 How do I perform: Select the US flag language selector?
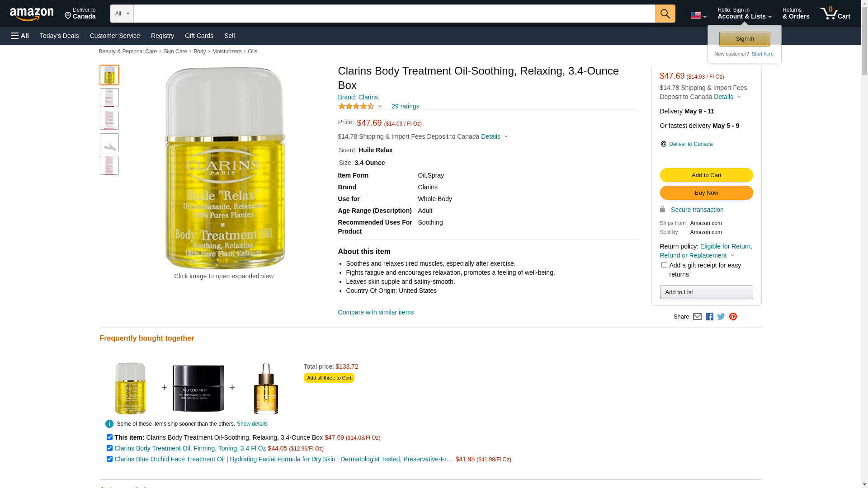click(698, 16)
